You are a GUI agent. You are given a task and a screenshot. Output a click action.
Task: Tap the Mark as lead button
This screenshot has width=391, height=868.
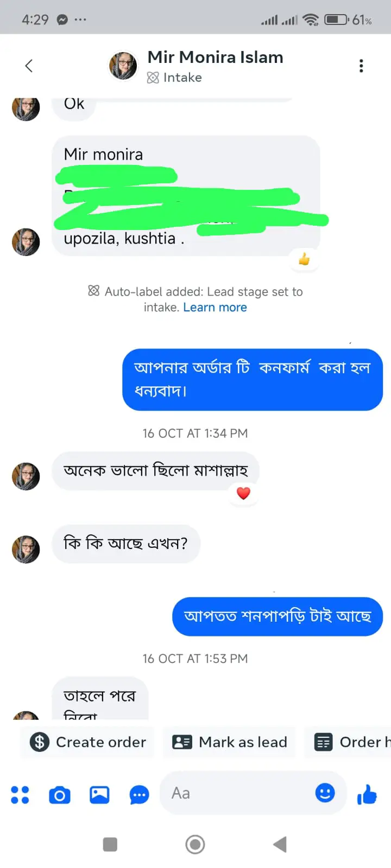[230, 742]
